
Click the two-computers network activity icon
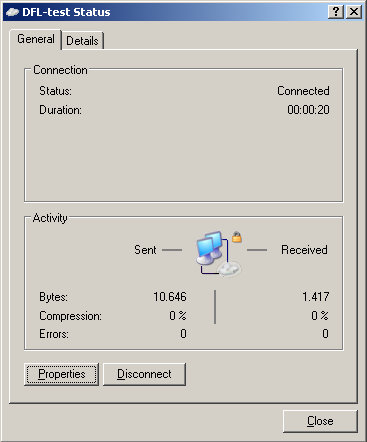point(210,248)
